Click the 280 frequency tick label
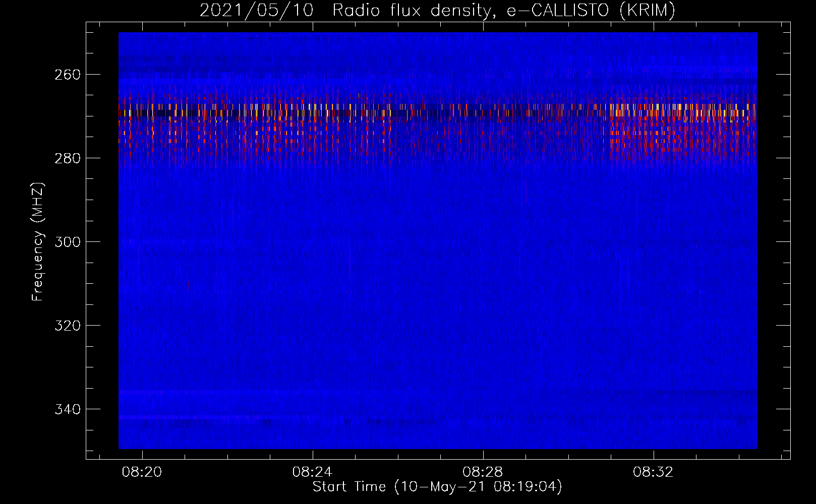The height and width of the screenshot is (504, 816). 67,158
